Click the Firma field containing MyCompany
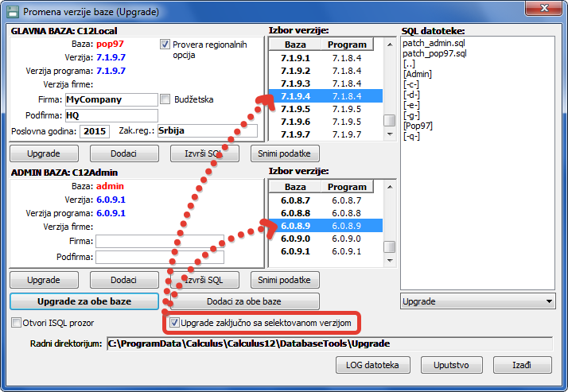The height and width of the screenshot is (392, 568). click(x=111, y=99)
